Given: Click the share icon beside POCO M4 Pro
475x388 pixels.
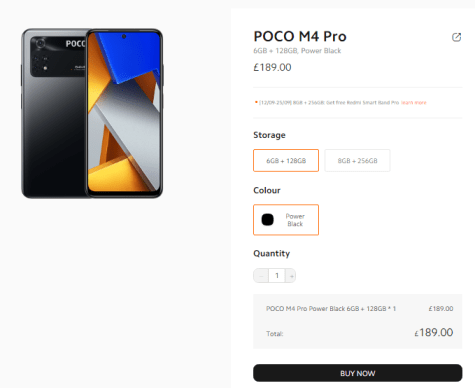Looking at the screenshot, I should tap(456, 37).
